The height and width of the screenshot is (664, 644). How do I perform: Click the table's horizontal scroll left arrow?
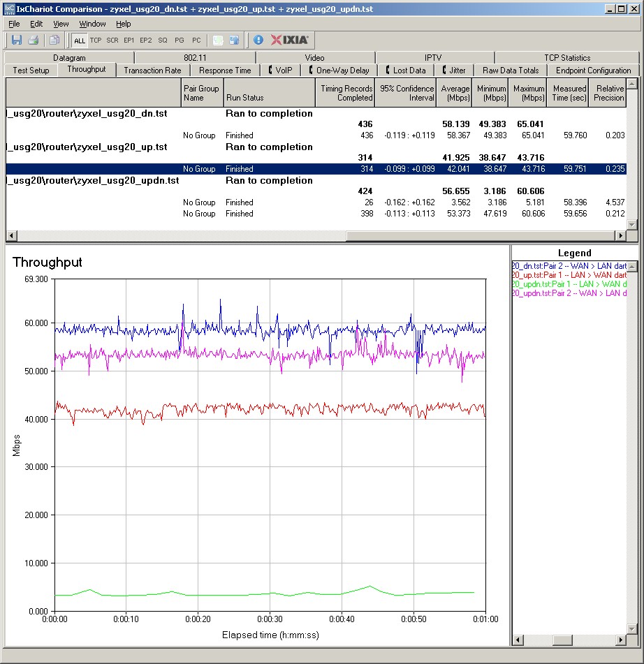click(x=11, y=235)
